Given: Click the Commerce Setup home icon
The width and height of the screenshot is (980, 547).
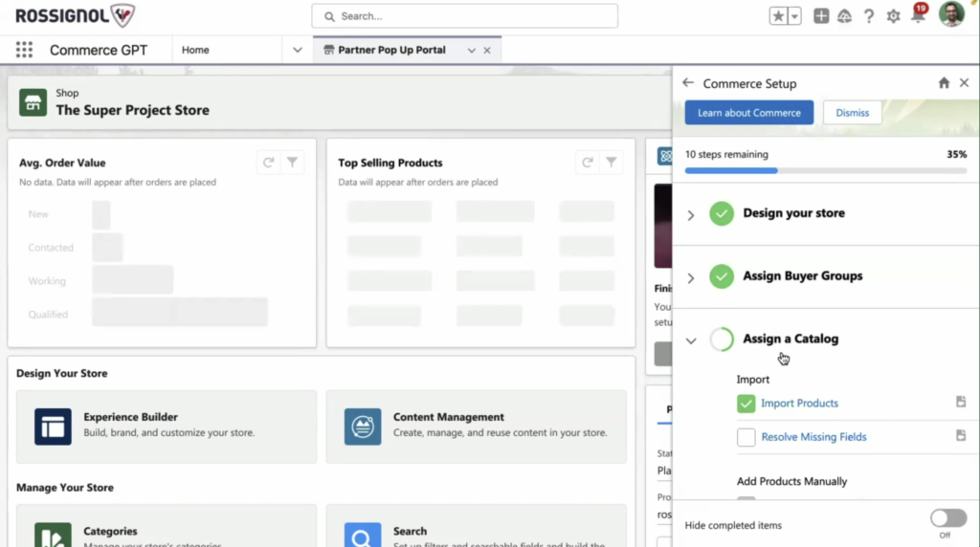Looking at the screenshot, I should (x=944, y=83).
